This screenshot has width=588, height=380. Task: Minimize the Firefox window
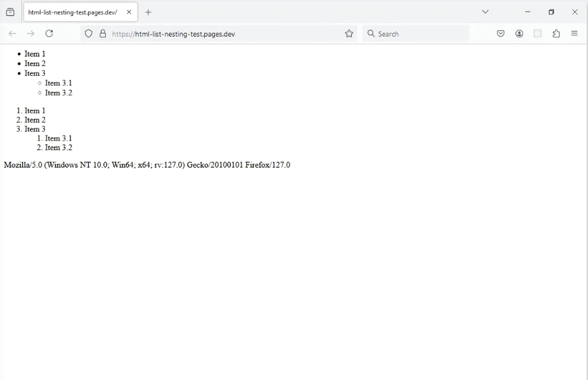click(x=528, y=12)
